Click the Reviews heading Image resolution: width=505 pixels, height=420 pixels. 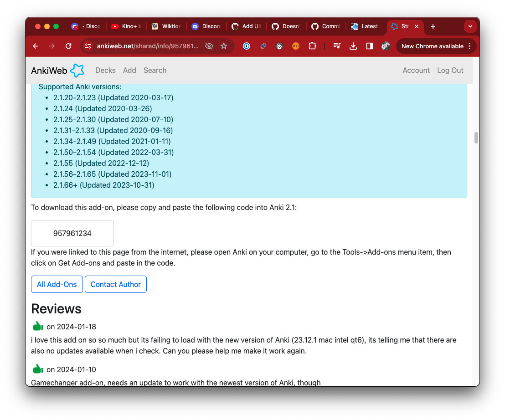tap(57, 309)
